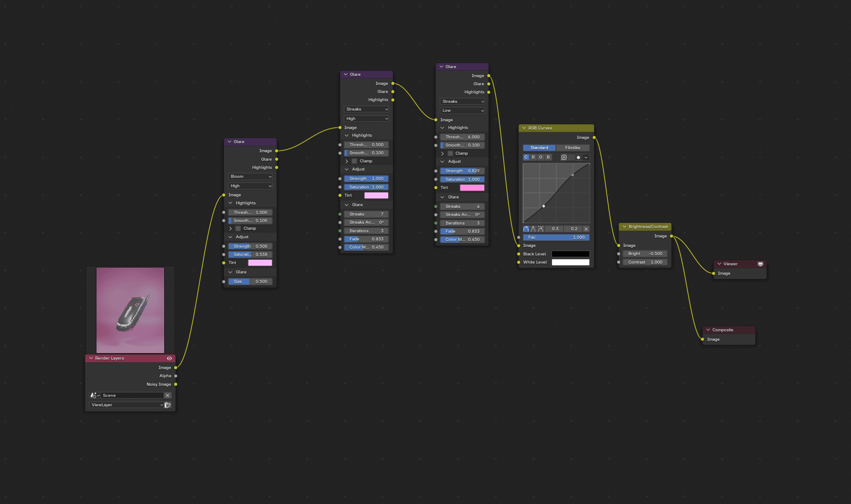Toggle the Render Layers preview eye icon
851x504 pixels.
click(x=169, y=358)
